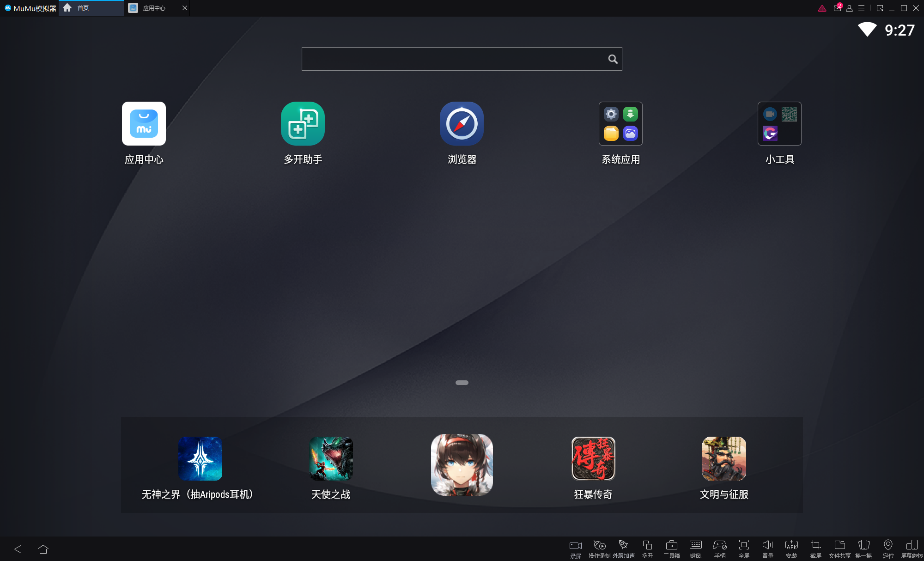924x561 pixels.
Task: Open 定位 location settings
Action: click(888, 549)
